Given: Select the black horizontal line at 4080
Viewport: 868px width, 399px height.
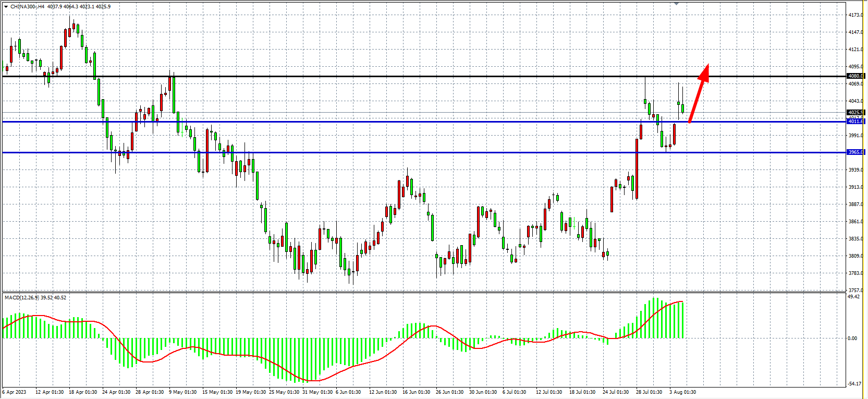Looking at the screenshot, I should [365, 77].
